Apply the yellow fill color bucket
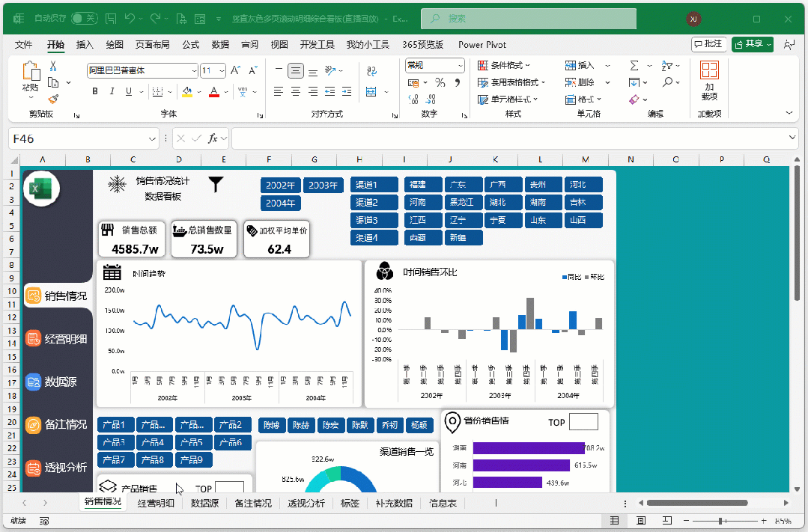 [187, 92]
